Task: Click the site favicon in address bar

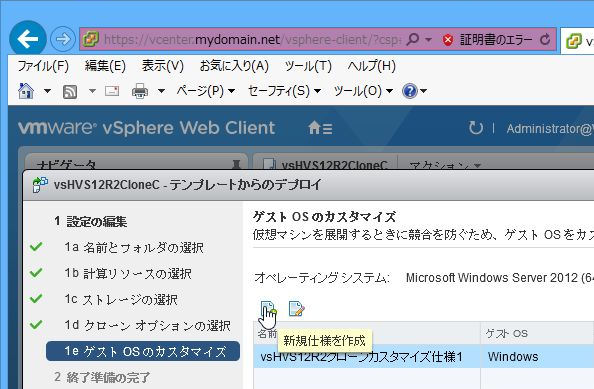Action: click(91, 39)
